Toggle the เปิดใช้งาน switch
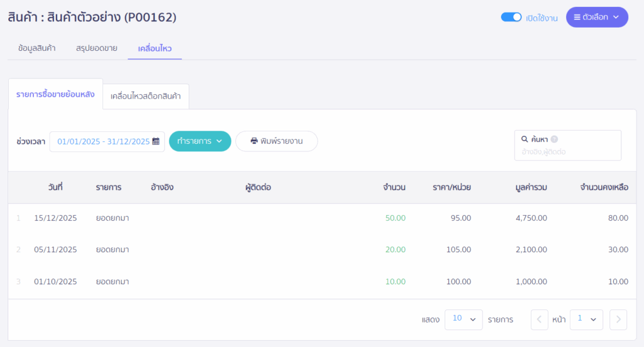Screen dimensions: 644x347 point(511,17)
